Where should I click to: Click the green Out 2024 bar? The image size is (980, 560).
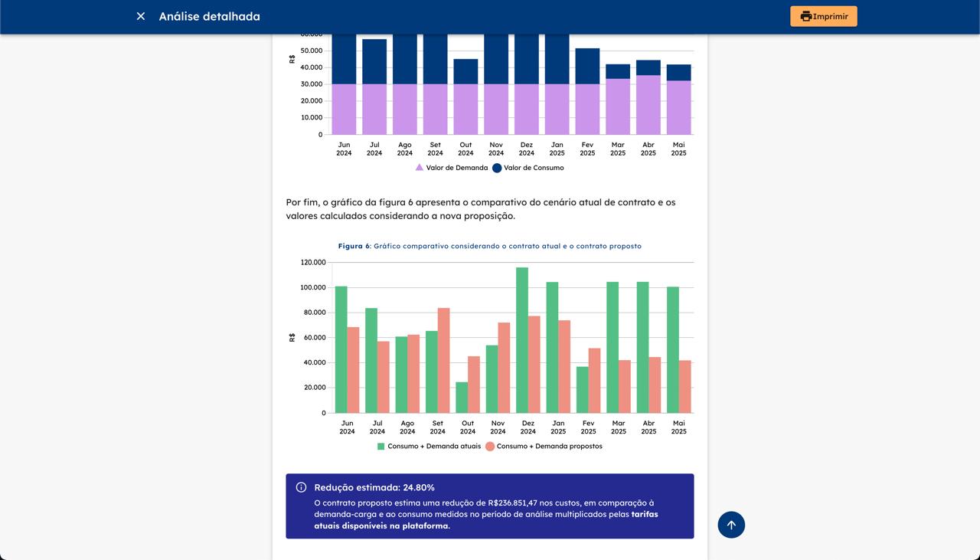click(462, 397)
